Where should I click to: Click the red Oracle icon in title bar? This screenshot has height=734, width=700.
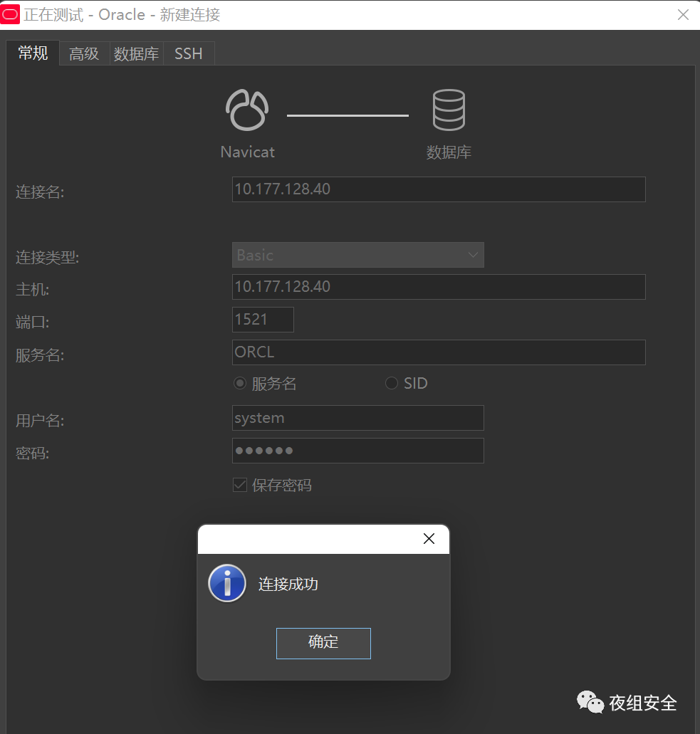[x=10, y=14]
